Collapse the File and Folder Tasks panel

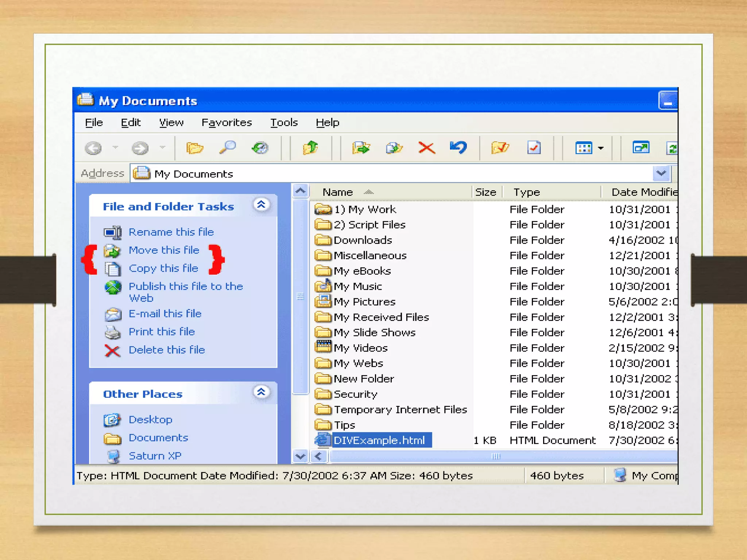tap(261, 205)
